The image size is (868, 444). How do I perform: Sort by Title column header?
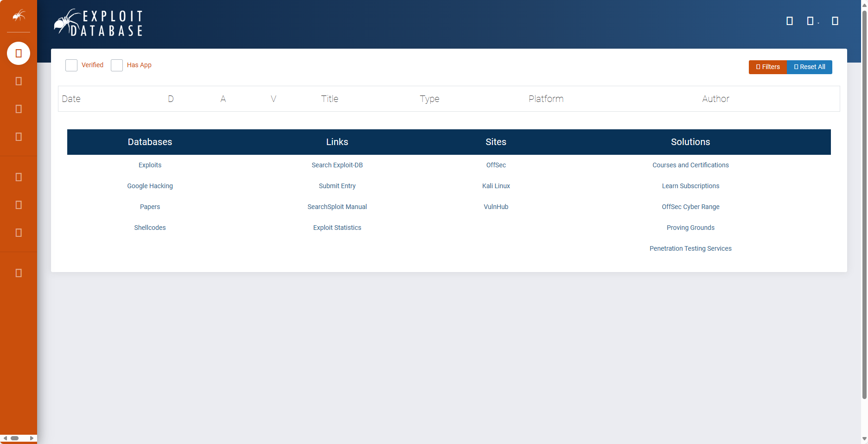tap(330, 99)
